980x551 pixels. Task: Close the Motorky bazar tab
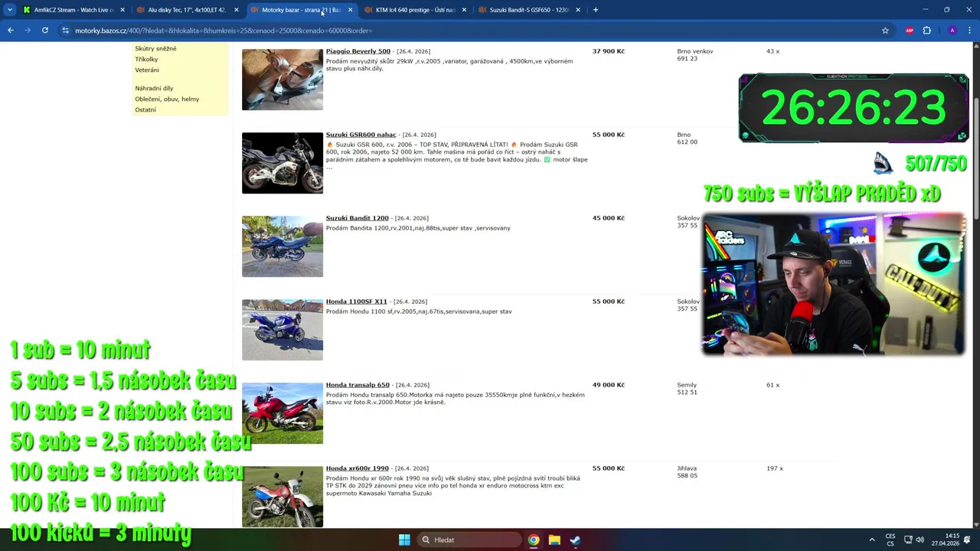350,10
